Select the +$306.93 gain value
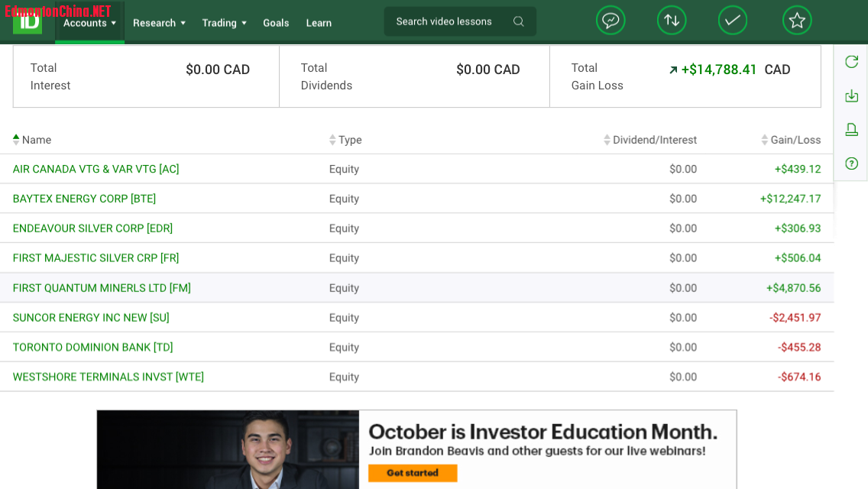868x489 pixels. click(797, 228)
